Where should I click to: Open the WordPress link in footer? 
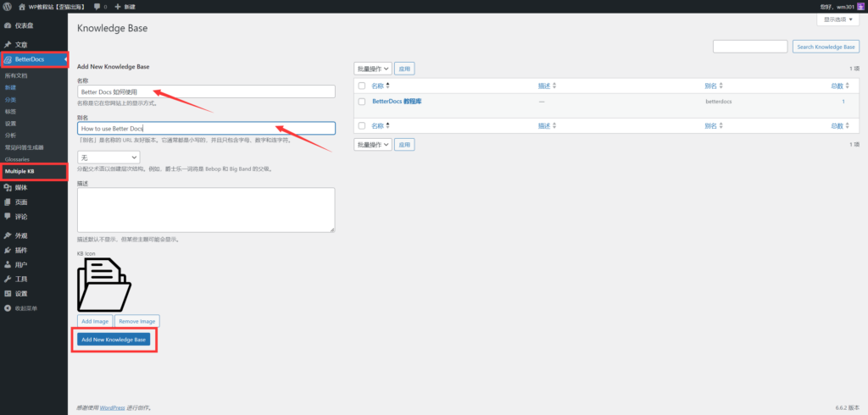click(113, 408)
